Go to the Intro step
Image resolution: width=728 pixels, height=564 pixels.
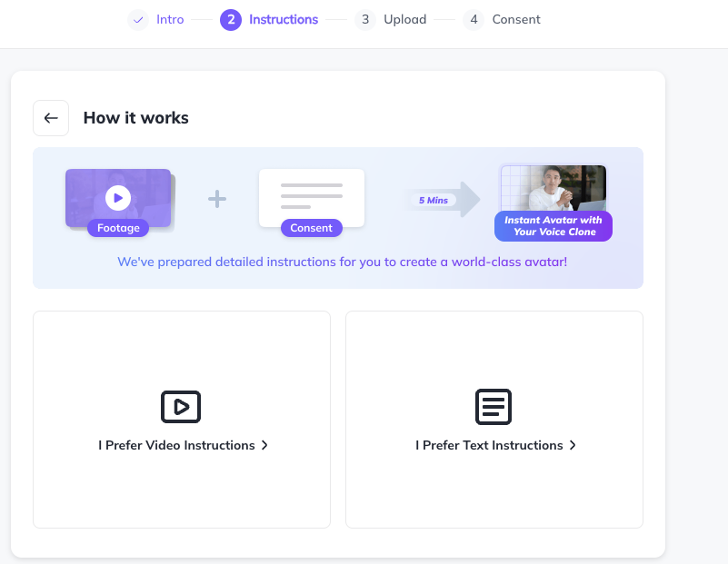pos(170,19)
